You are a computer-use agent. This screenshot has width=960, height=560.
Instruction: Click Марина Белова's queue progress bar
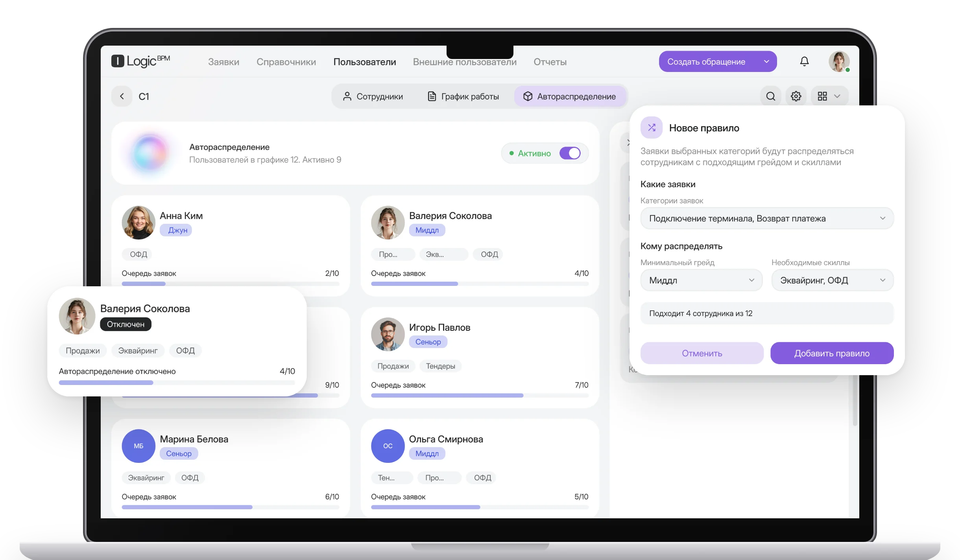(x=231, y=507)
